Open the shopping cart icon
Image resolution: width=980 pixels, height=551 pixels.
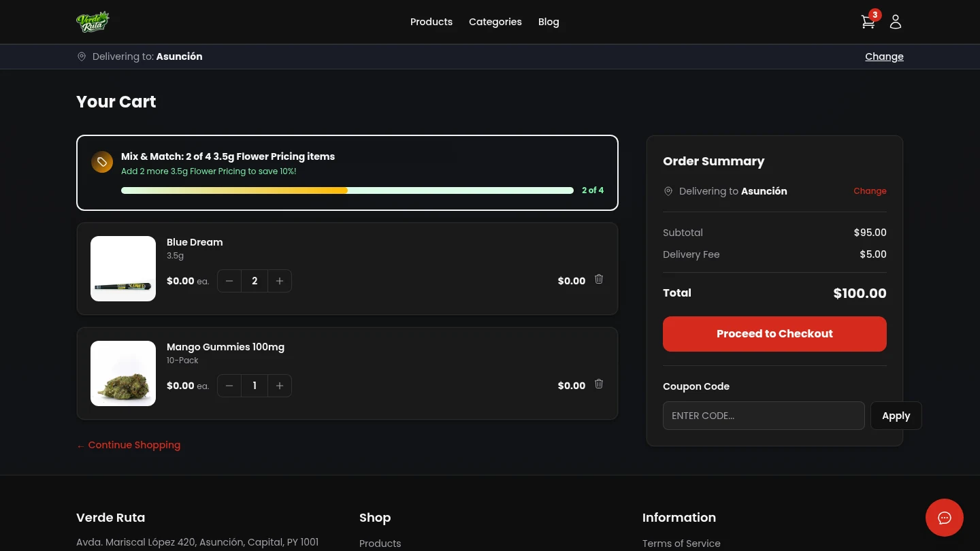click(868, 22)
